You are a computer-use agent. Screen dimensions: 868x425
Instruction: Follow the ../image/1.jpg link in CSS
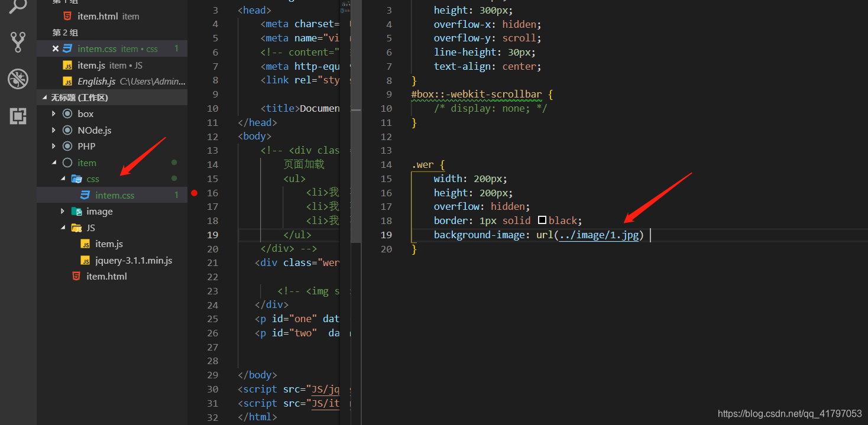(599, 235)
